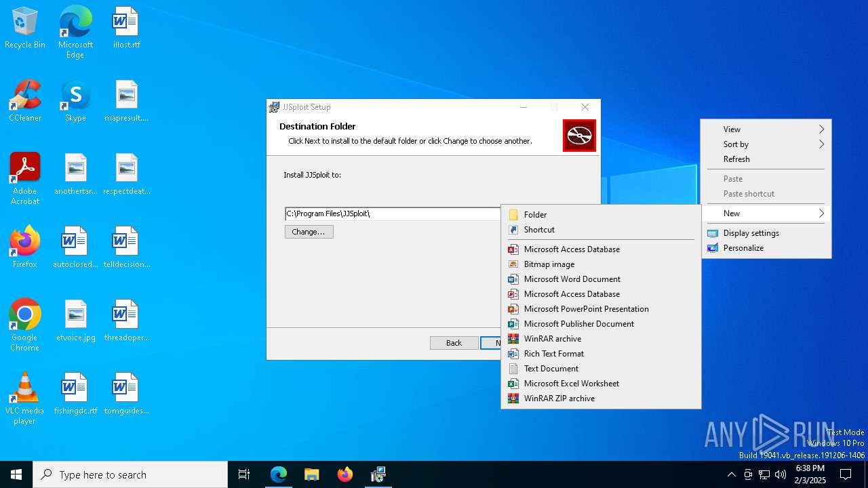868x488 pixels.
Task: Create a new Shortcut
Action: pos(601,230)
